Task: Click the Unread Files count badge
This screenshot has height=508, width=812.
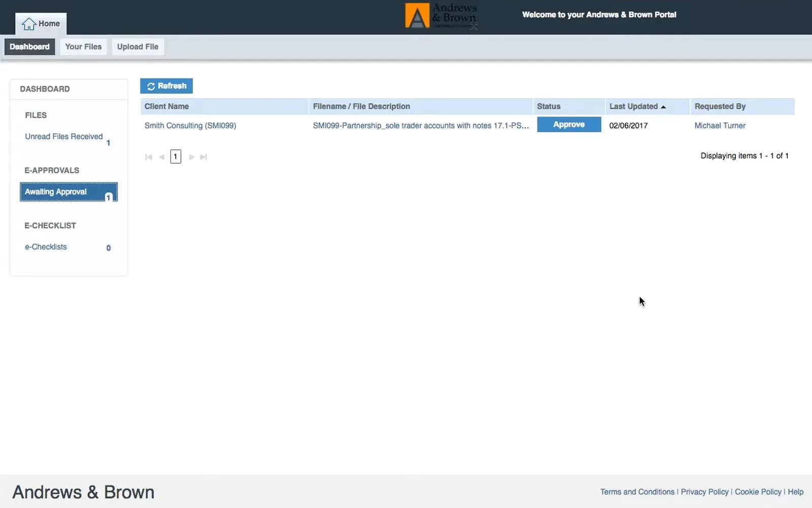Action: [x=108, y=143]
